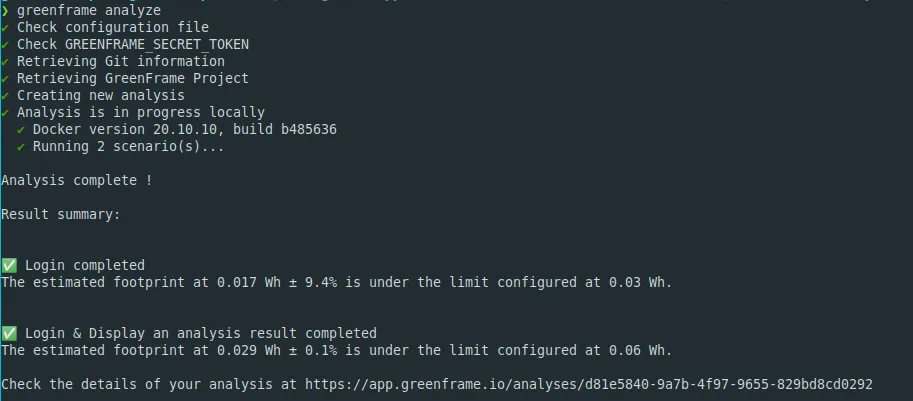Click the checkmark next to "Running 2 scenario(s)"
Screen dimensions: 913x401
pos(21,146)
